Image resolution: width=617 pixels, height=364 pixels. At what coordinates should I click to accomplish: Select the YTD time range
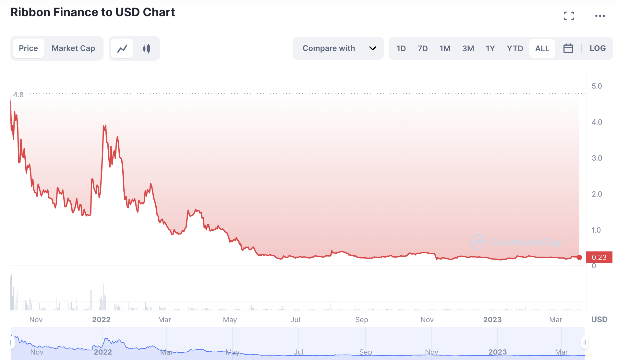515,49
